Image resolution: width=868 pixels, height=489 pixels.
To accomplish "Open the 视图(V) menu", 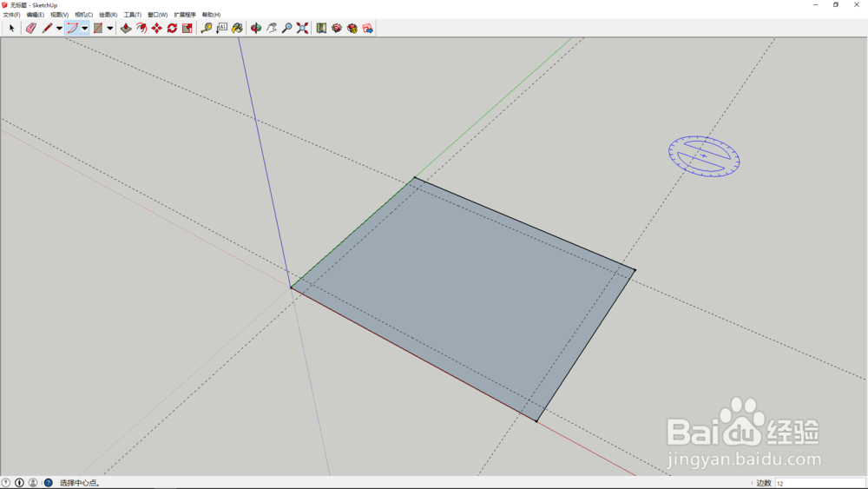I will click(x=59, y=15).
